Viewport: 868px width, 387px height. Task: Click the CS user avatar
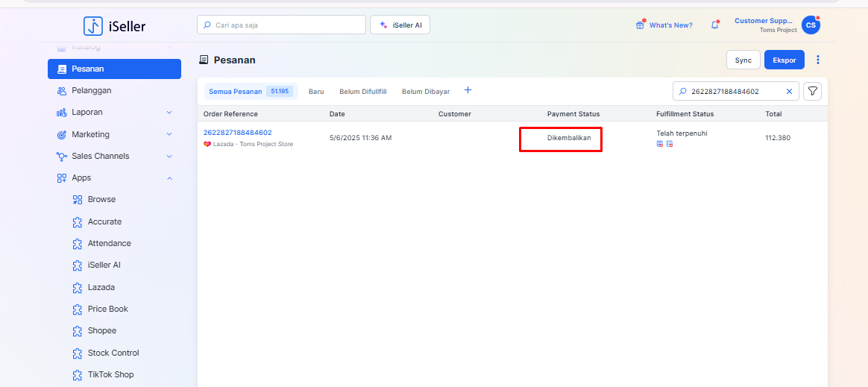811,25
